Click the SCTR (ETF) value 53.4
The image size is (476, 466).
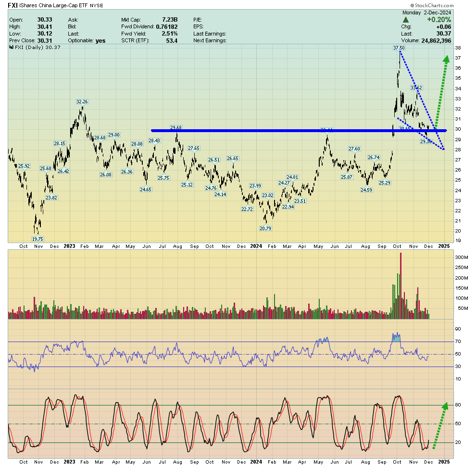pos(172,41)
